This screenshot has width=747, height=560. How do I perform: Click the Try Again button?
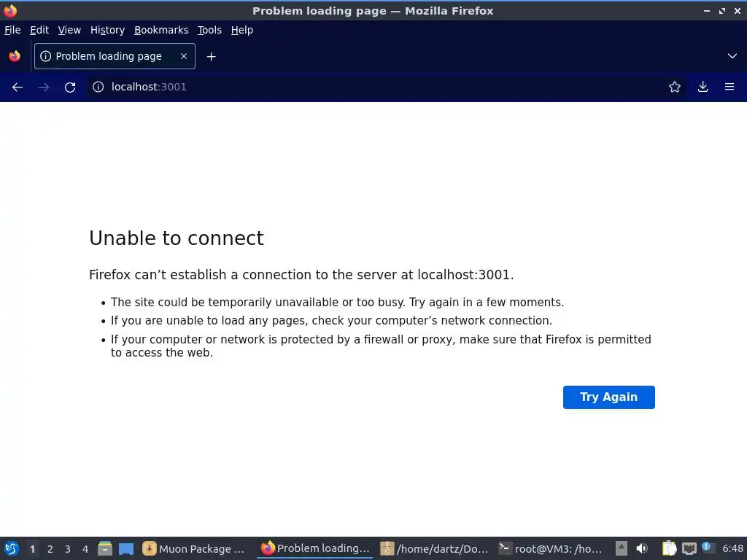point(608,397)
